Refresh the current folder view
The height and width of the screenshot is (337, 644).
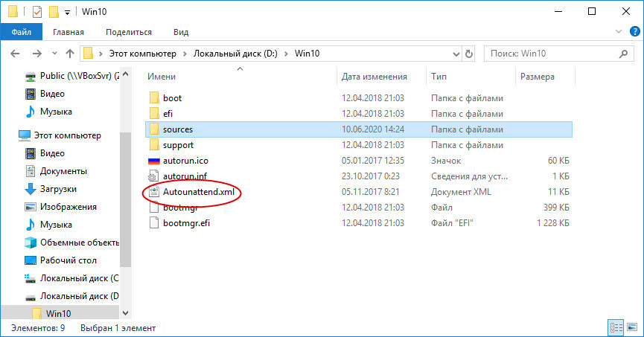point(468,54)
